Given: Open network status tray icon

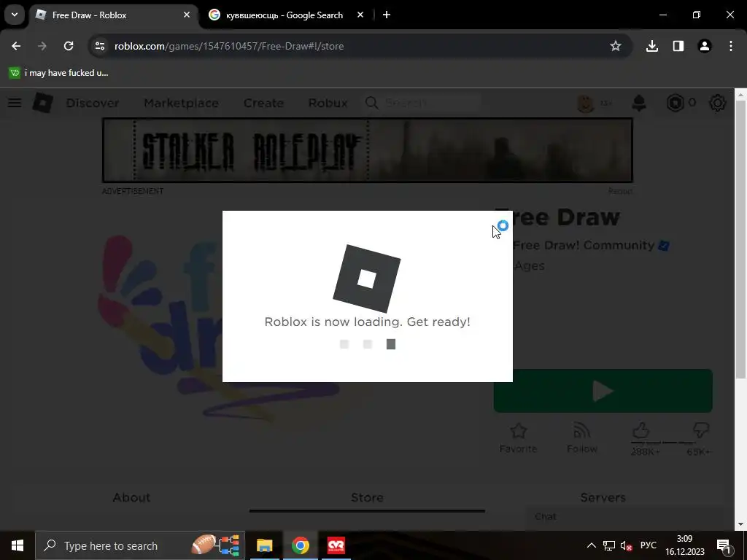Looking at the screenshot, I should coord(609,545).
